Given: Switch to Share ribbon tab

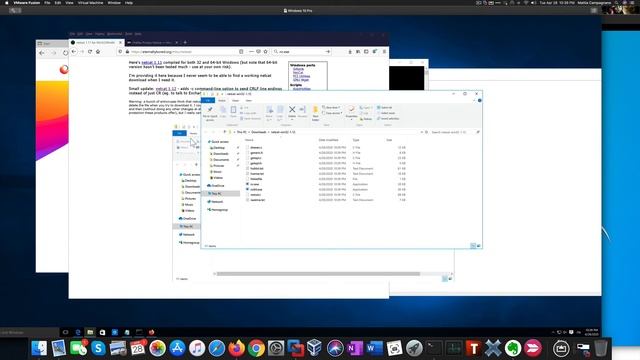Looking at the screenshot, I should tap(236, 100).
